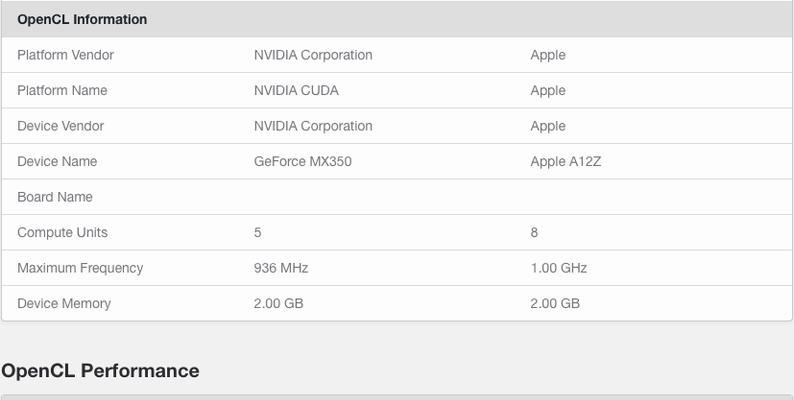Select the Compute Units label
794x400 pixels.
click(62, 232)
